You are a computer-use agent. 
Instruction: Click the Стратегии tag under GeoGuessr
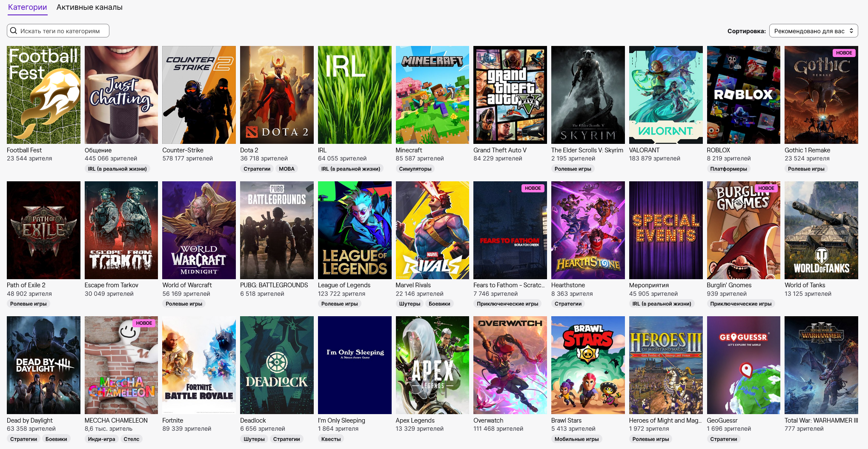723,439
